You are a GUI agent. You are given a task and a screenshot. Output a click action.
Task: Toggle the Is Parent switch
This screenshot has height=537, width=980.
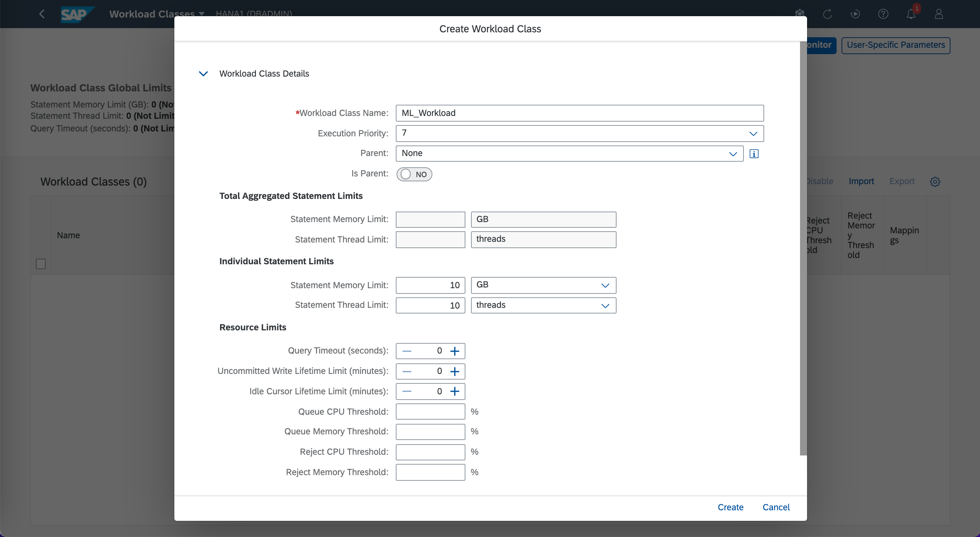(x=414, y=174)
